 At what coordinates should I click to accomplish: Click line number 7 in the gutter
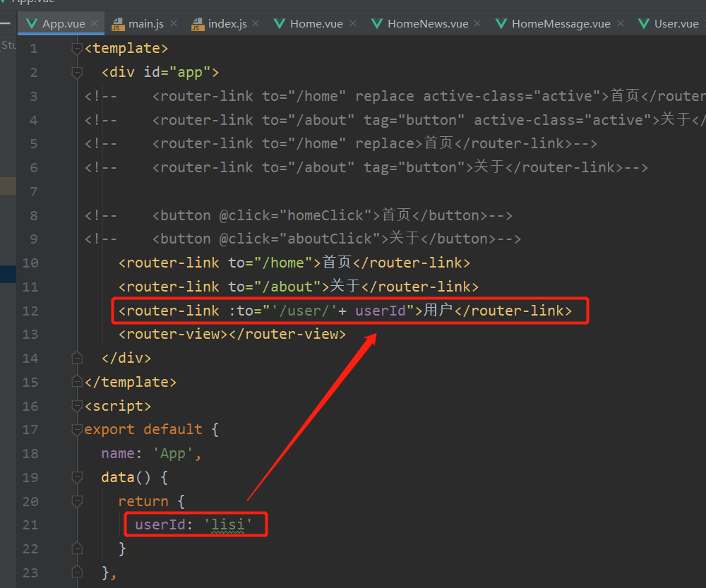coord(34,192)
